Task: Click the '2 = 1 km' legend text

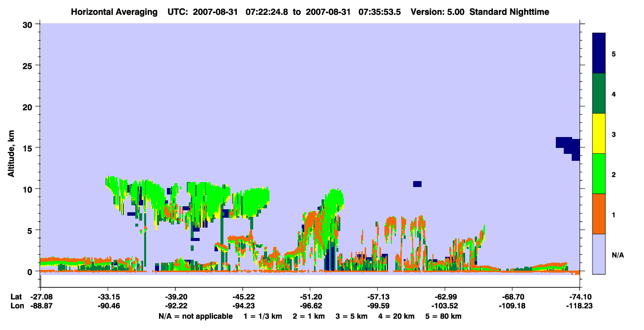Action: (308, 316)
